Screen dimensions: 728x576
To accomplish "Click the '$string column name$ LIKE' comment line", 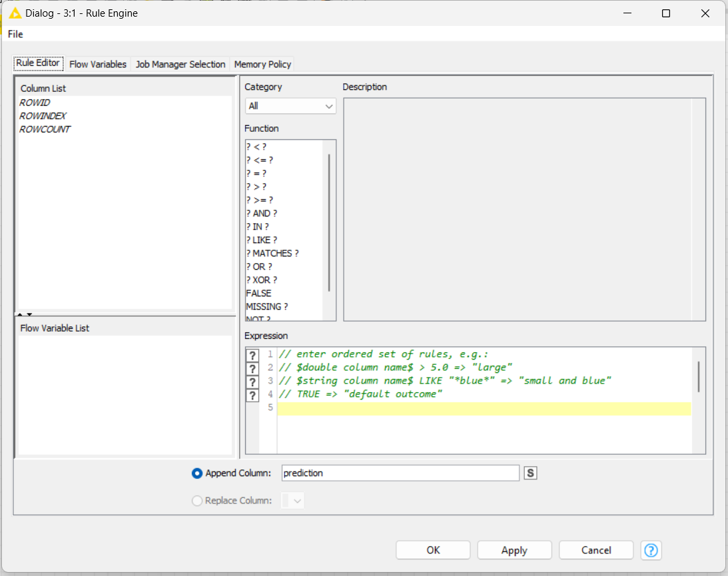I will click(x=445, y=382).
